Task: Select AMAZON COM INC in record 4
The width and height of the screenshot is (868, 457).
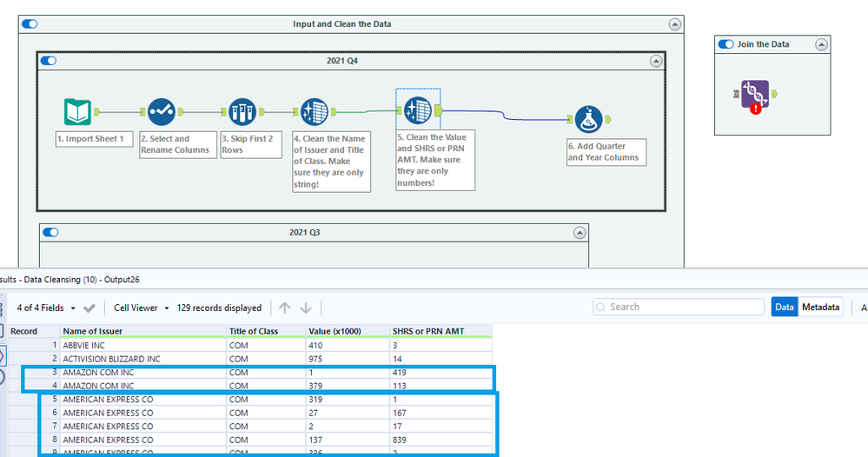Action: [x=142, y=386]
